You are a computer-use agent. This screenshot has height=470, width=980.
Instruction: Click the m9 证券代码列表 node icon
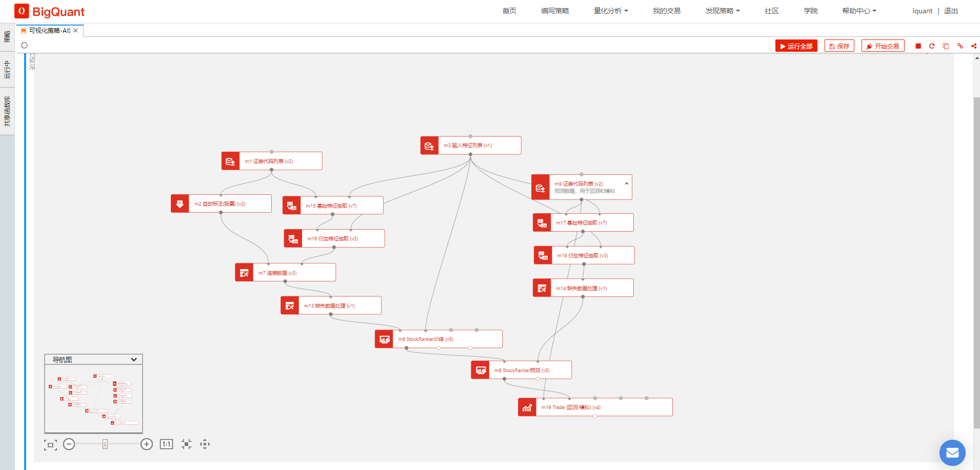[541, 188]
